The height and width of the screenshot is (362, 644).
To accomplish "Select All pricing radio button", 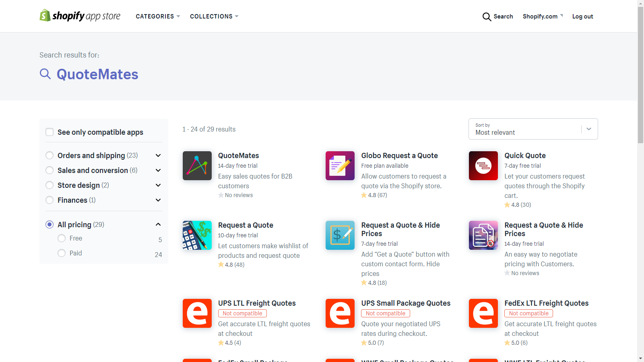I will 50,224.
